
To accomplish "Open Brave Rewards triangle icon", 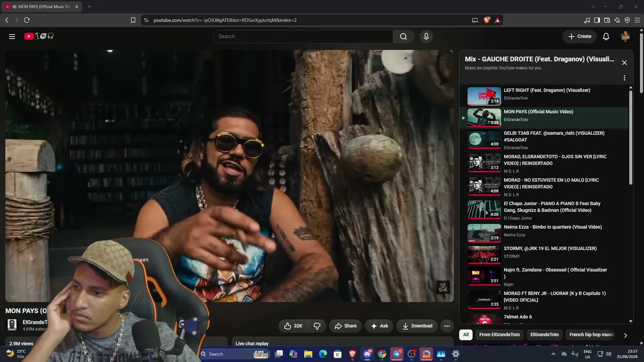I will 497,20.
